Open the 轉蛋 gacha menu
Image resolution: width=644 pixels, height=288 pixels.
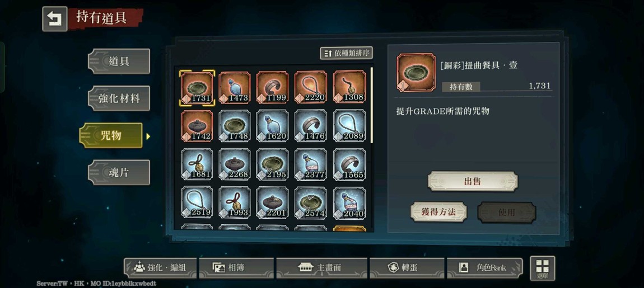click(x=407, y=268)
